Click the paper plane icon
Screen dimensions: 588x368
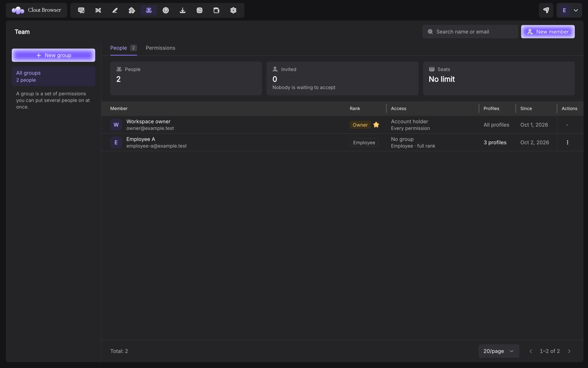pyautogui.click(x=546, y=10)
